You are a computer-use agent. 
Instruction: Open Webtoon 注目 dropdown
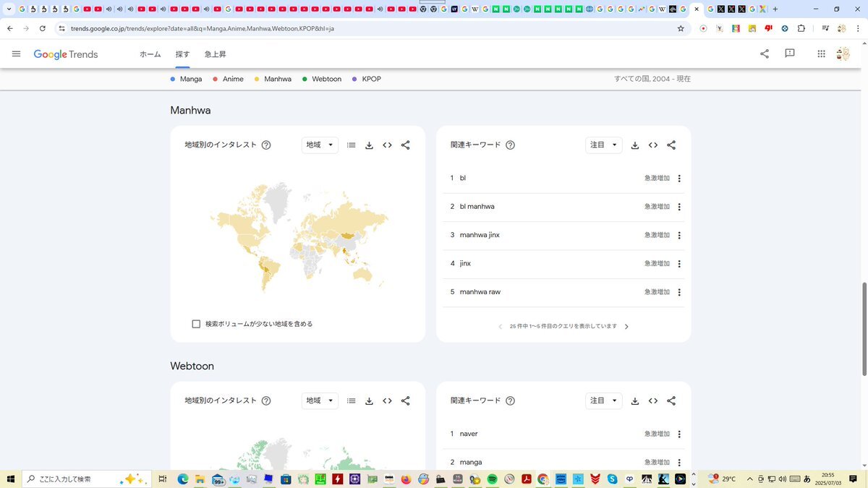click(603, 401)
